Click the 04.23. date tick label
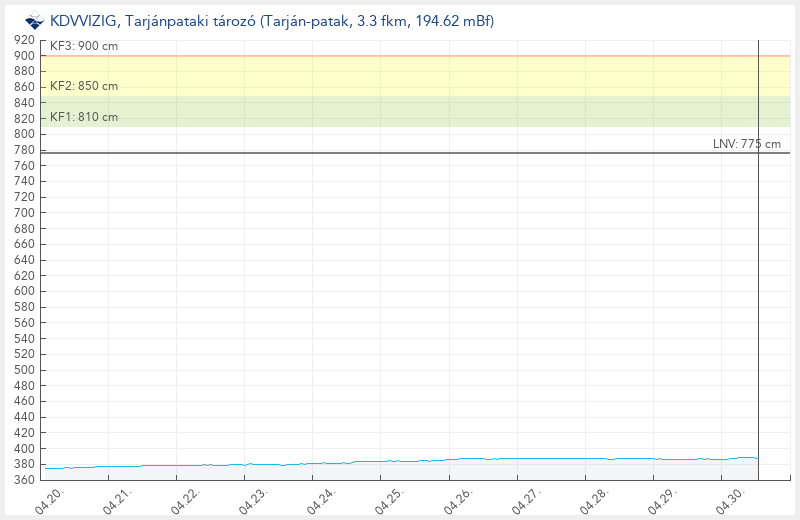The height and width of the screenshot is (520, 800). point(253,500)
